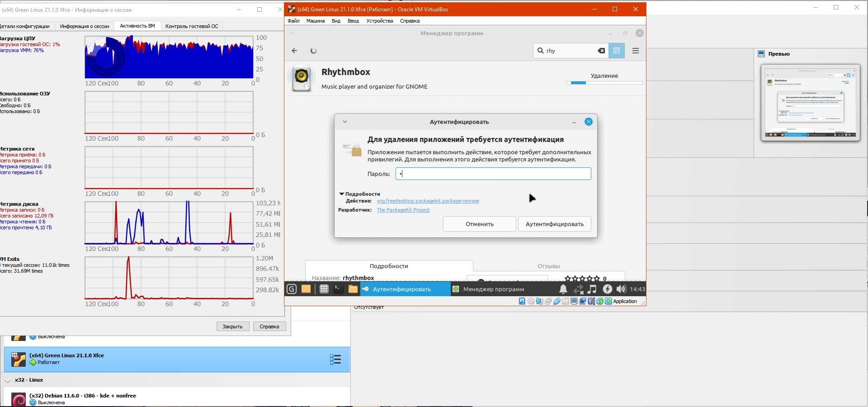Collapse the x32 - Linux group

click(x=8, y=380)
